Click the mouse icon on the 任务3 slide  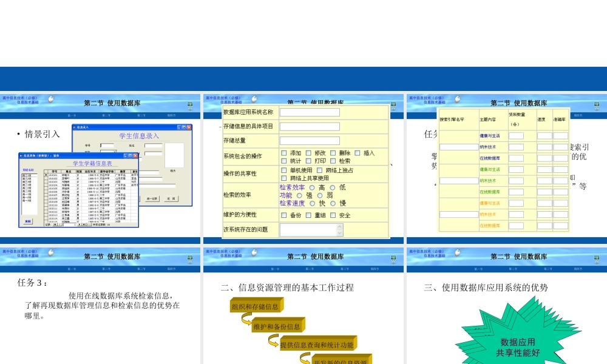click(51, 252)
